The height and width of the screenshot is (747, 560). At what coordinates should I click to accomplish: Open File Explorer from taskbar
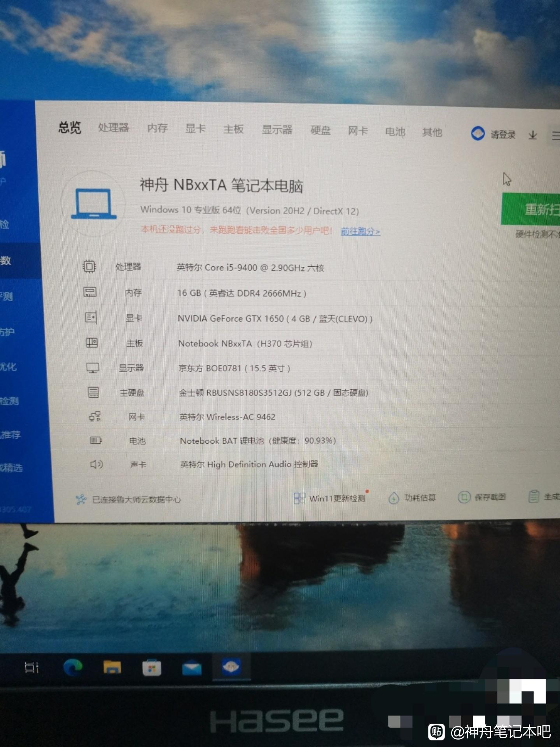tap(112, 667)
